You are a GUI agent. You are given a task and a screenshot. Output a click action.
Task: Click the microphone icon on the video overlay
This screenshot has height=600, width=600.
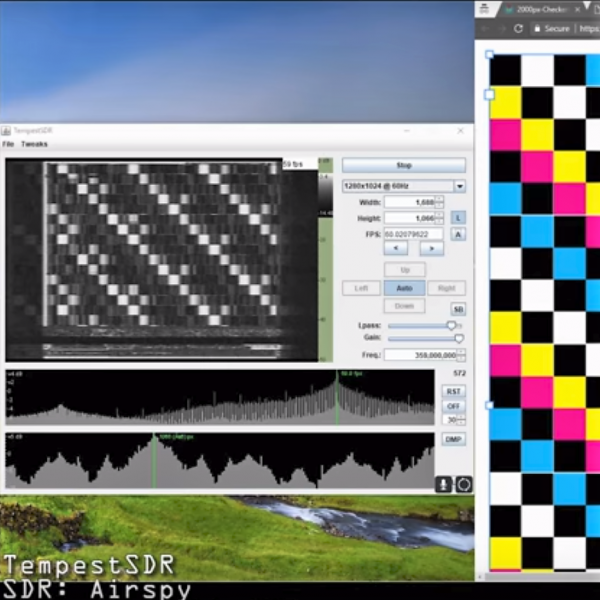pos(443,484)
